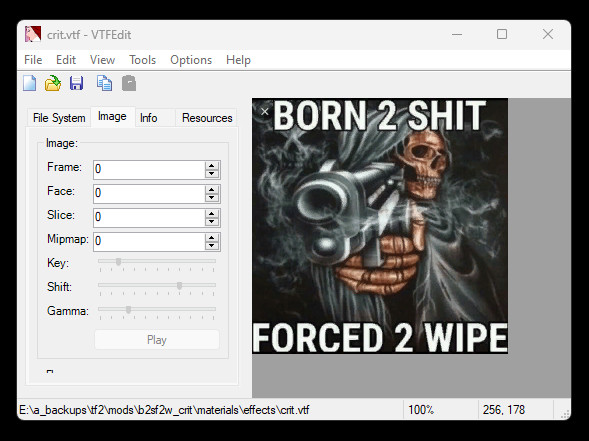
Task: Click the Slice value input field
Action: point(149,217)
